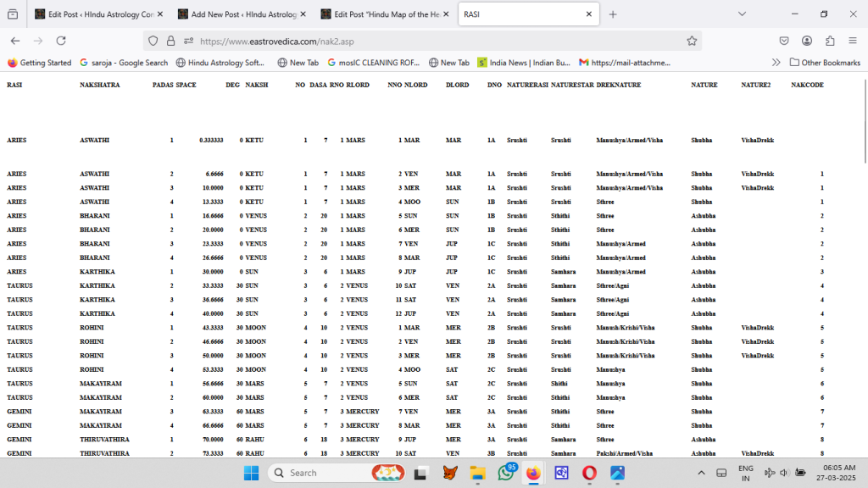This screenshot has width=868, height=488.
Task: Close the RASI tab
Action: coord(589,14)
